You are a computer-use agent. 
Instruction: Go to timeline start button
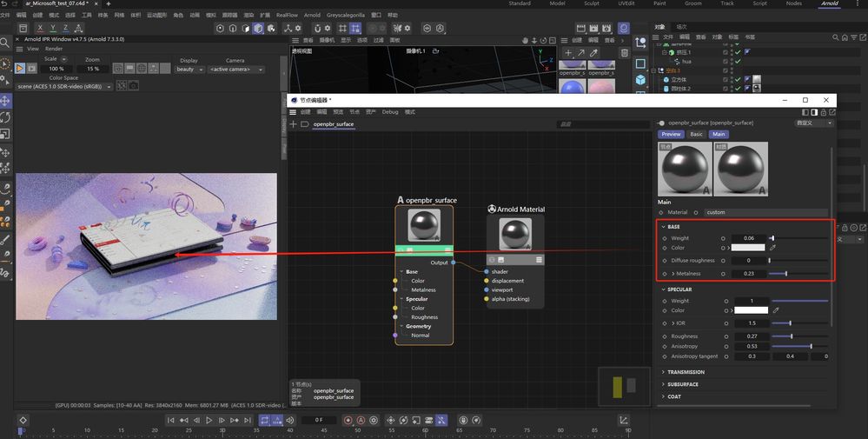click(x=170, y=420)
